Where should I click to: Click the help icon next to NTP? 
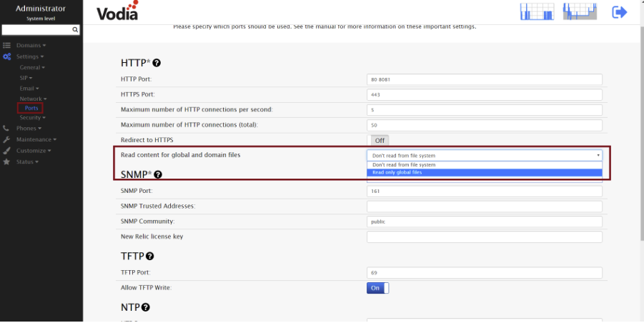coord(145,307)
